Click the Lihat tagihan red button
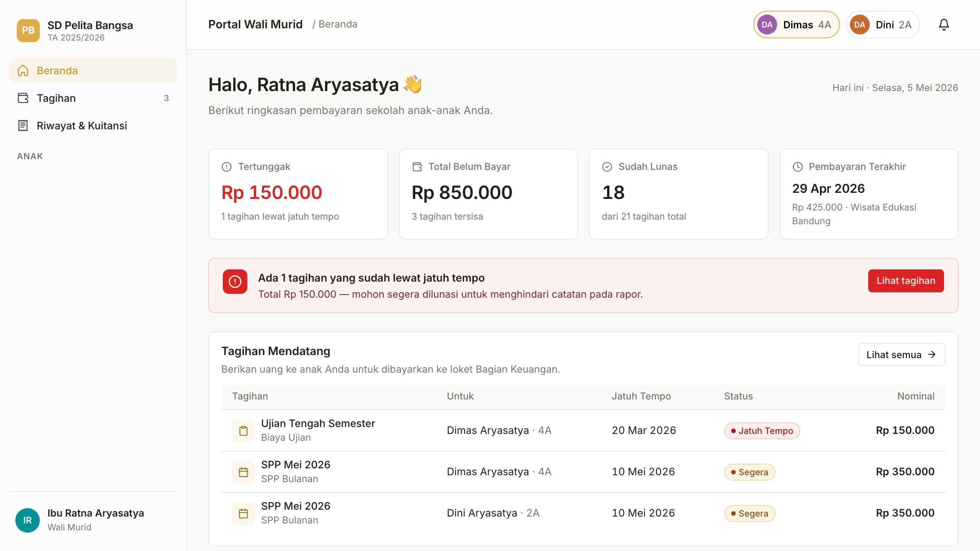 coord(906,281)
